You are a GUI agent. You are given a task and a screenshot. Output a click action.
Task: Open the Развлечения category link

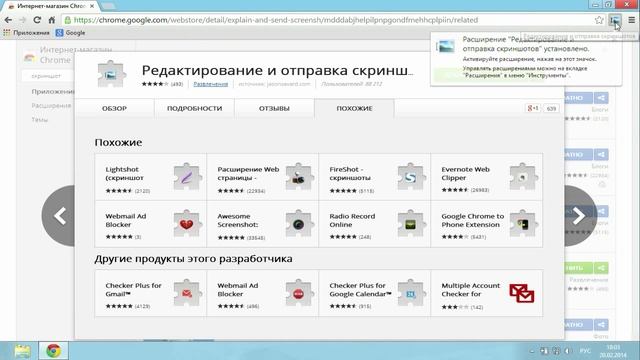tap(211, 84)
